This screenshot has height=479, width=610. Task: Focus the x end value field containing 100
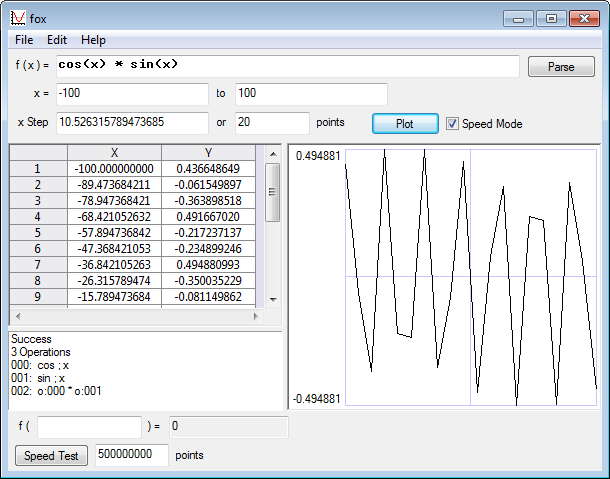(310, 94)
